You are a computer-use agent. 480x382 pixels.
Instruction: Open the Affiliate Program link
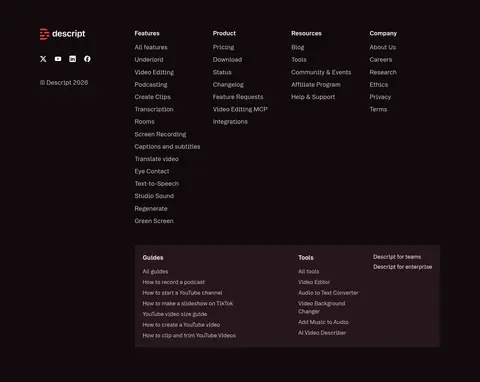316,85
